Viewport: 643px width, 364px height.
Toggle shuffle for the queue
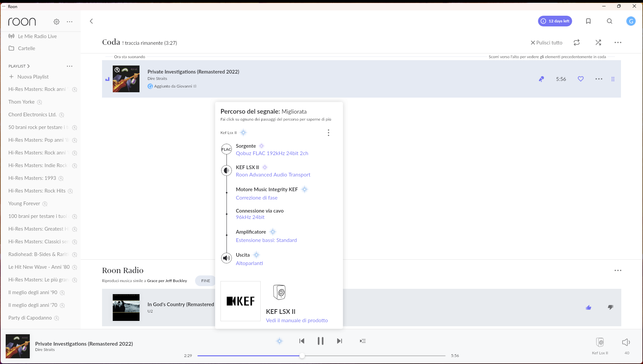click(x=598, y=42)
